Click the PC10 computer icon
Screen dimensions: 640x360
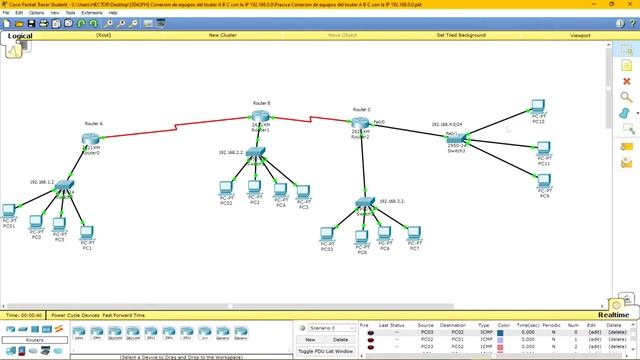[x=538, y=107]
